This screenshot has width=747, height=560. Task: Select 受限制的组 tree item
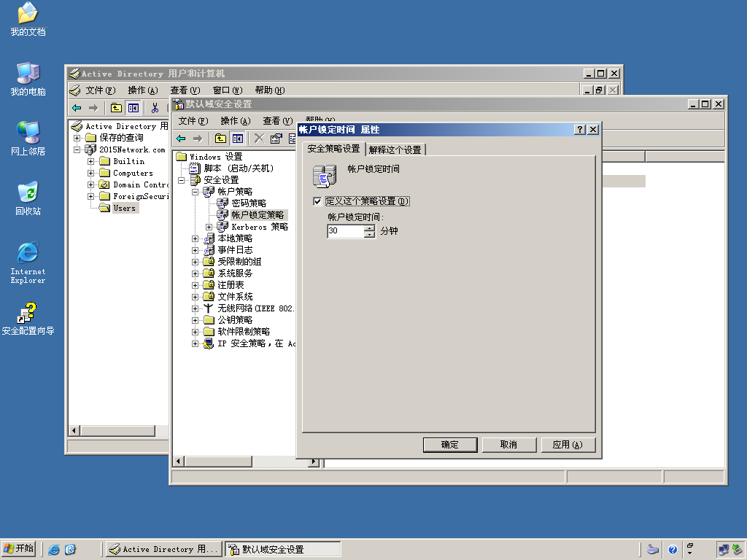239,262
